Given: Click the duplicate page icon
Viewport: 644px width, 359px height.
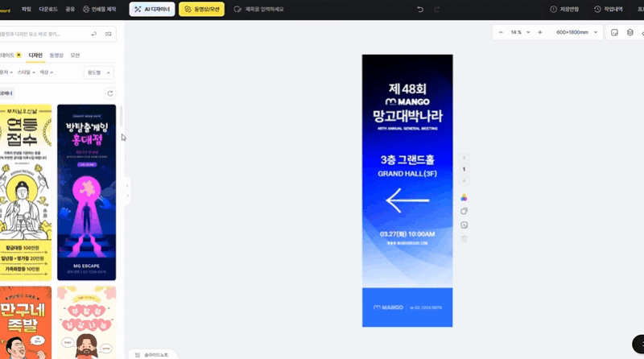Looking at the screenshot, I should click(x=464, y=211).
